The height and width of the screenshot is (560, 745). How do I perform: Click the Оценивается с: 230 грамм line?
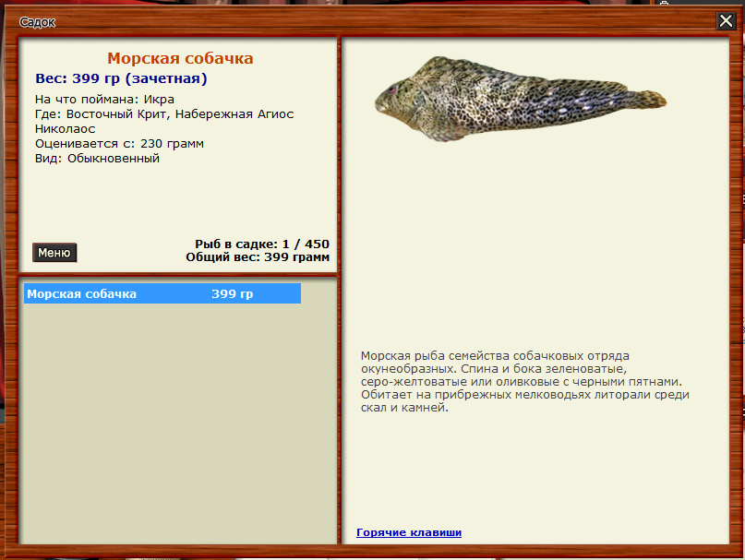119,143
